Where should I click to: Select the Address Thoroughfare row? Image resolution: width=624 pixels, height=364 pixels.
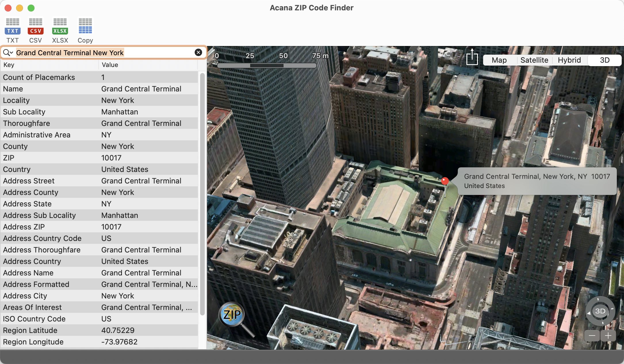99,250
